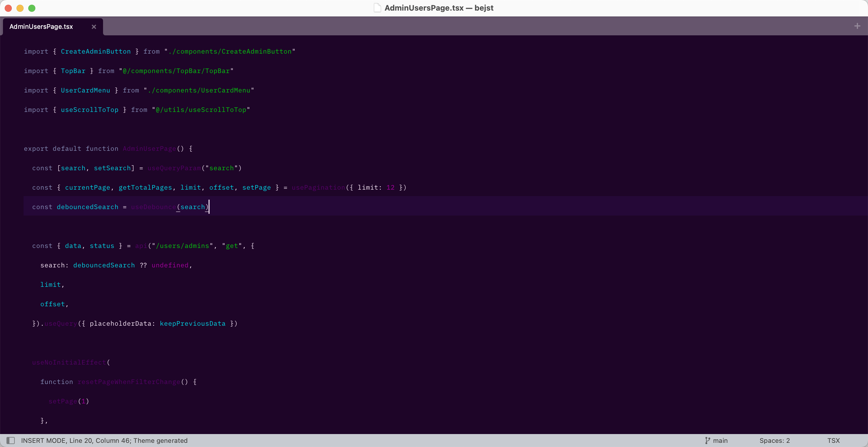Click the "get" method string
This screenshot has width=868, height=447.
(x=232, y=246)
